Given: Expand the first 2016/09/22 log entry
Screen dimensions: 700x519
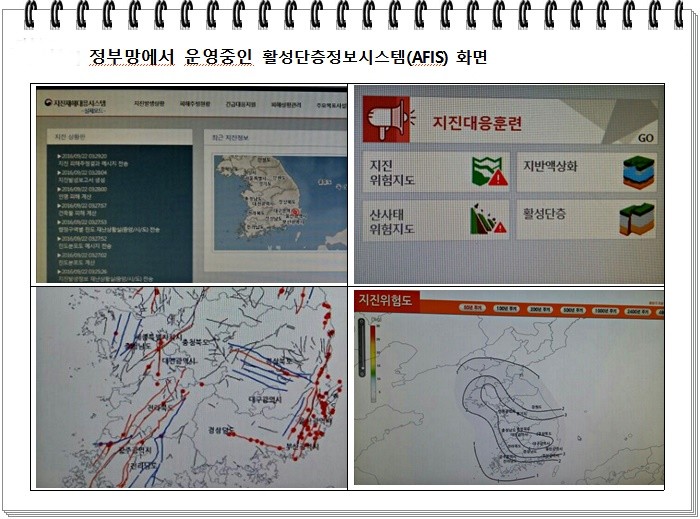Looking at the screenshot, I should pos(84,157).
